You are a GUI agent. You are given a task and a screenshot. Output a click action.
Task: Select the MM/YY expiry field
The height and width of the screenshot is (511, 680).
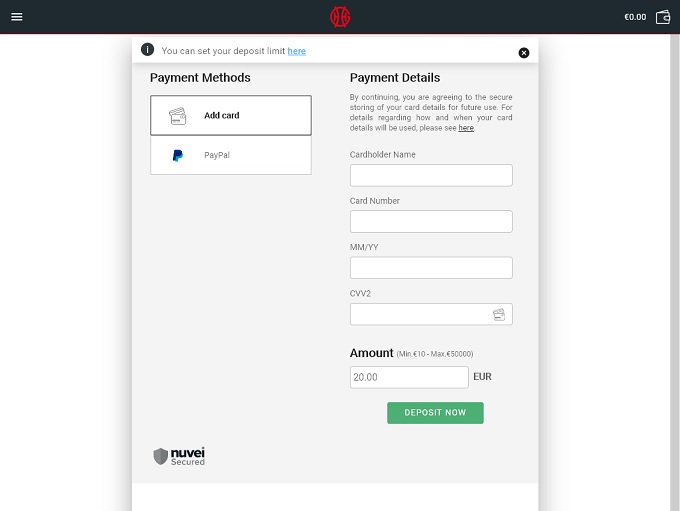[431, 268]
